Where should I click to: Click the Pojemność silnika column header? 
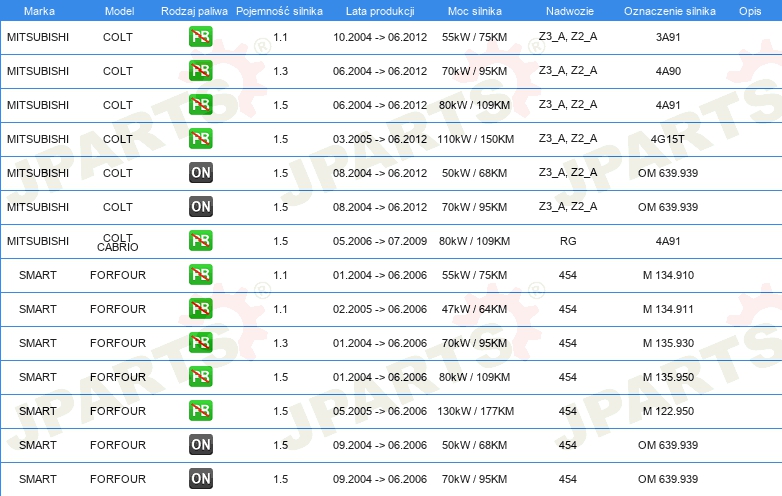click(279, 11)
